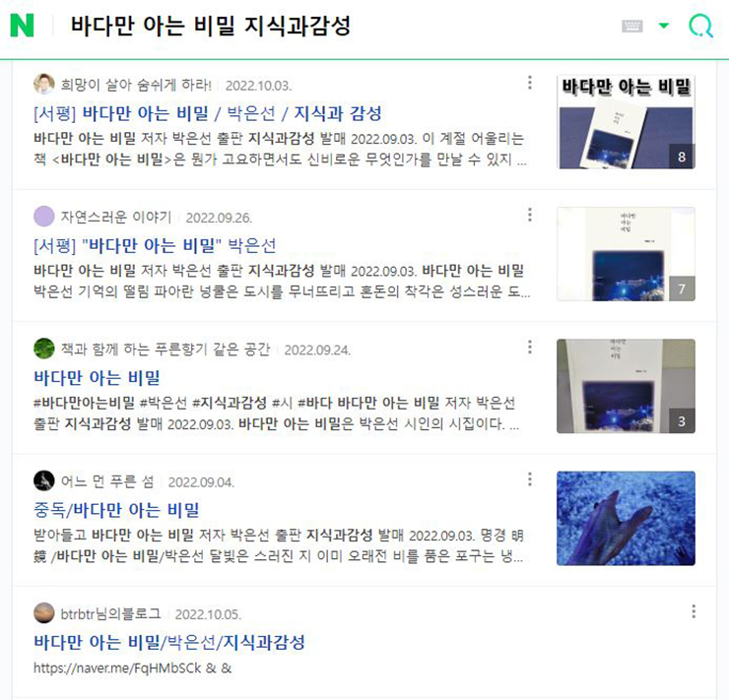Open more options for btrbtr blog post
This screenshot has height=700, width=729.
click(x=694, y=611)
